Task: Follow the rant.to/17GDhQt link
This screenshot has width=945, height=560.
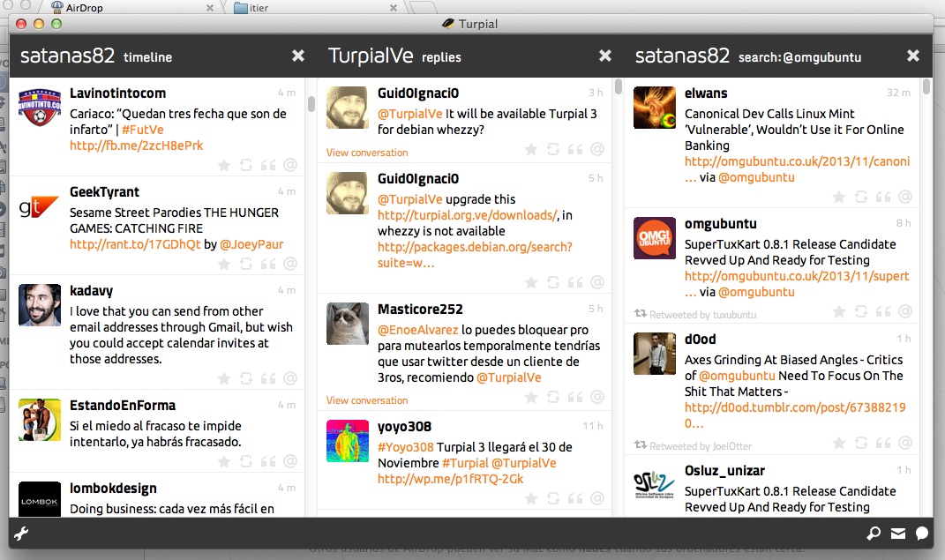Action: [x=135, y=244]
